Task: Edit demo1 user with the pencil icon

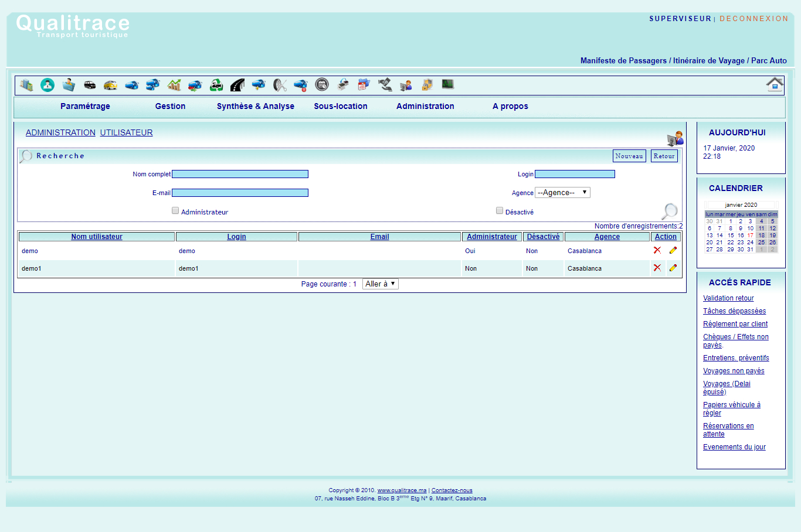Action: pos(673,268)
